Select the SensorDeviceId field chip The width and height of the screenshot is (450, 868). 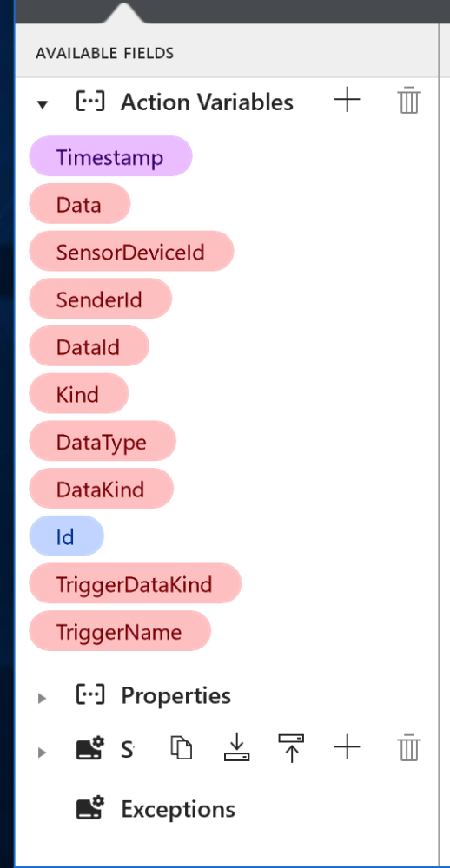tap(131, 252)
